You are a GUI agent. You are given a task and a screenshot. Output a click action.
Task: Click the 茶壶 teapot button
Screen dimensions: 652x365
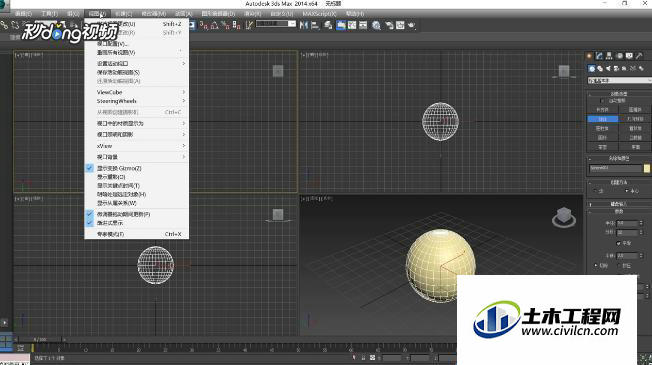[x=603, y=147]
